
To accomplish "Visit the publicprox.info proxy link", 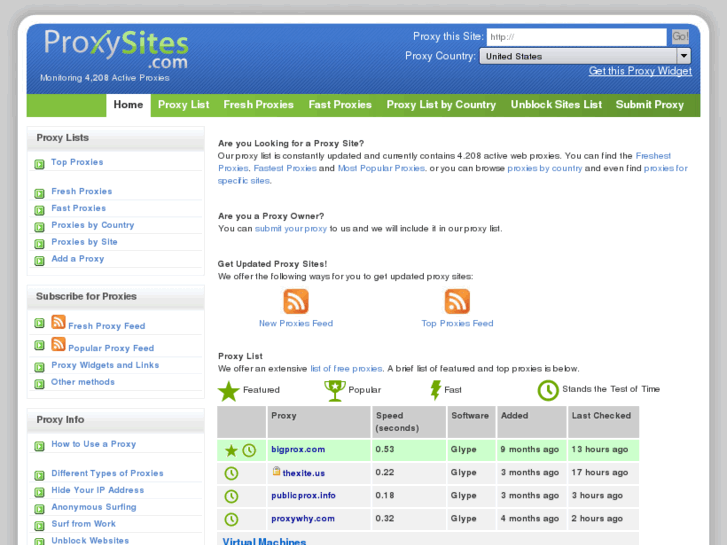I will pyautogui.click(x=303, y=495).
